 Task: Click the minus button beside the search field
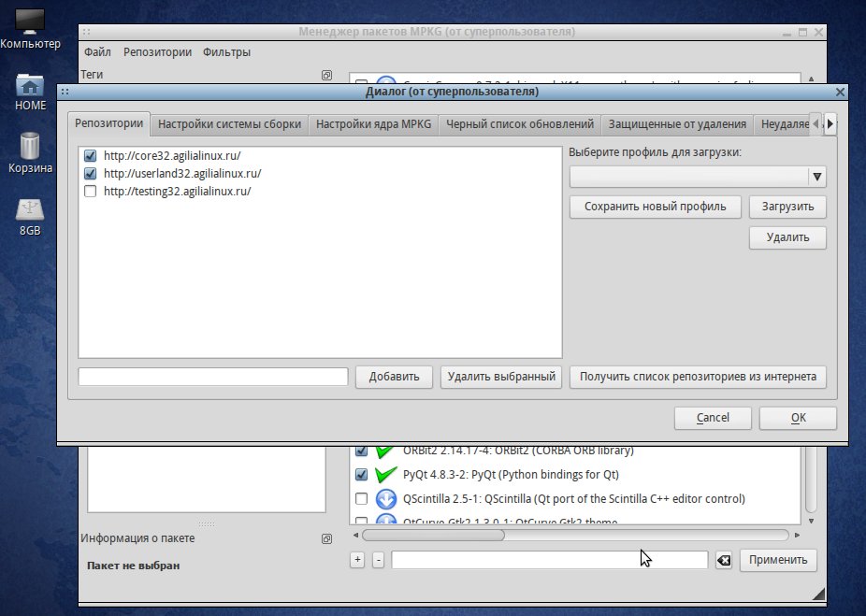[x=379, y=560]
